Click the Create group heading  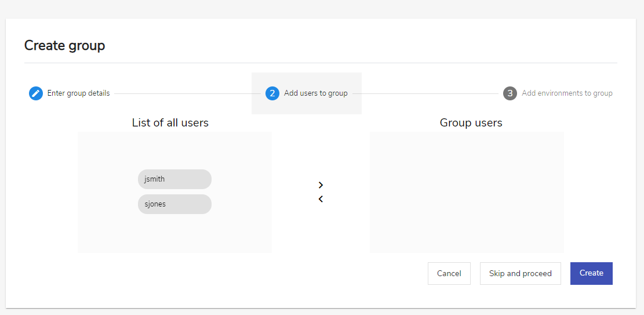point(64,46)
